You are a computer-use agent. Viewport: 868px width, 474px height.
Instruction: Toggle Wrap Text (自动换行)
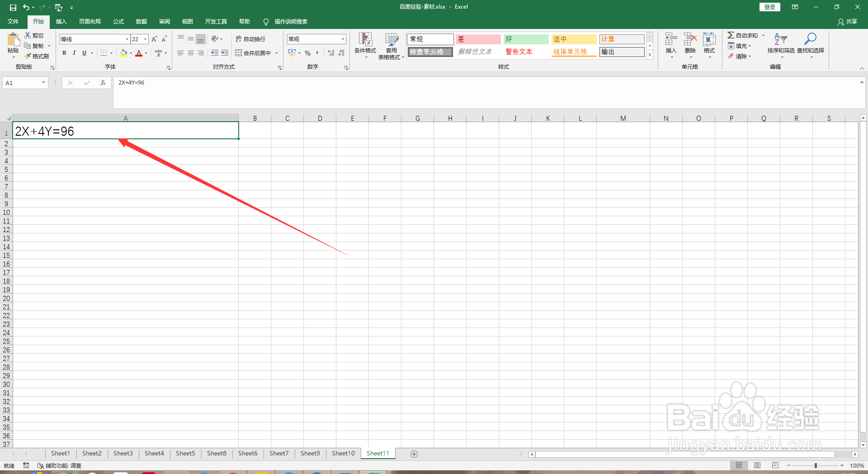point(250,39)
